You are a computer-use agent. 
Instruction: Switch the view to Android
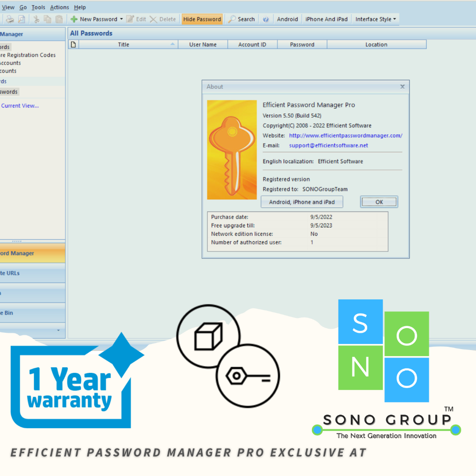287,19
